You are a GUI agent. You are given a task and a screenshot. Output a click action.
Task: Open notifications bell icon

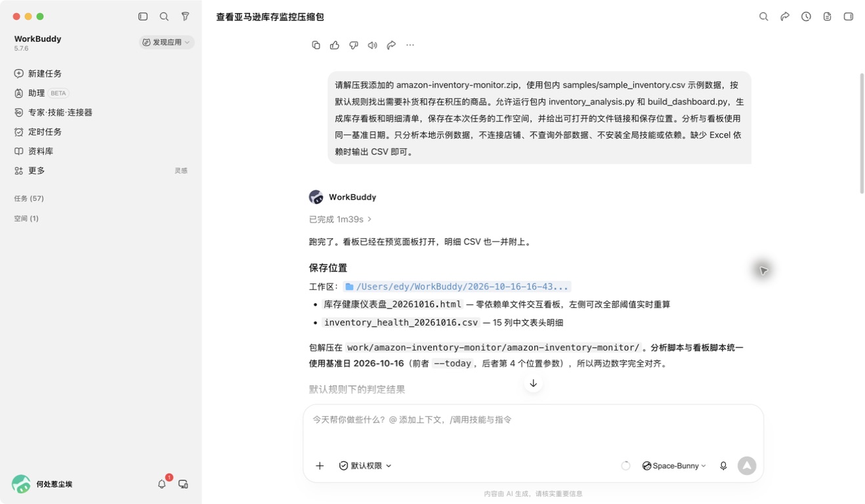[x=162, y=484]
